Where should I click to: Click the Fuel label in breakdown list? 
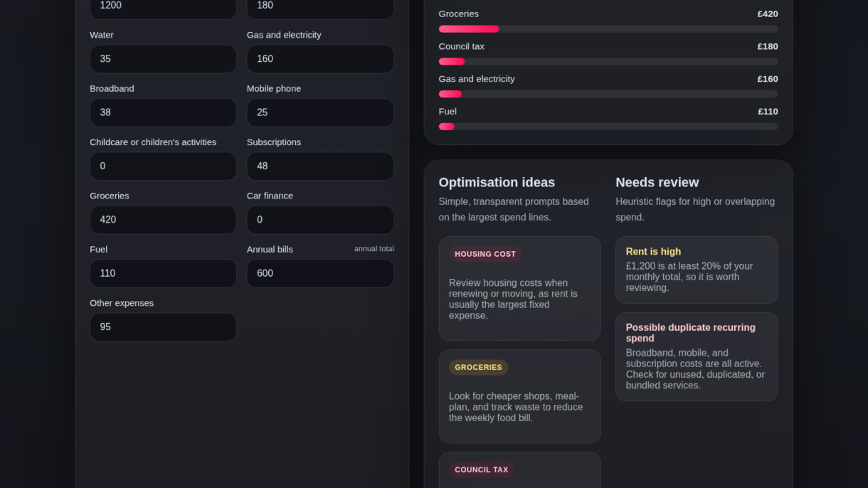[448, 112]
